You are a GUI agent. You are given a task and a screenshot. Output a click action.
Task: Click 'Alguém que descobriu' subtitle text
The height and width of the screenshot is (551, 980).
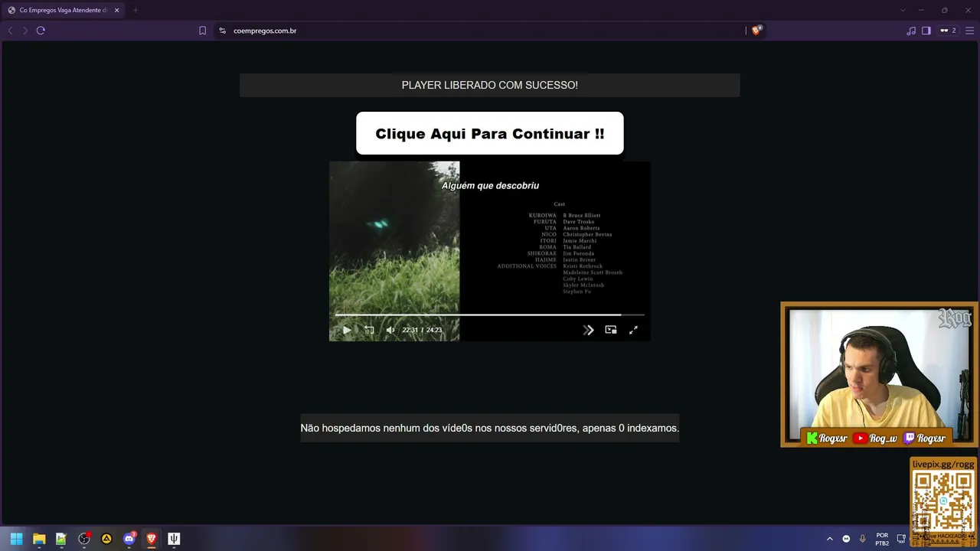490,185
